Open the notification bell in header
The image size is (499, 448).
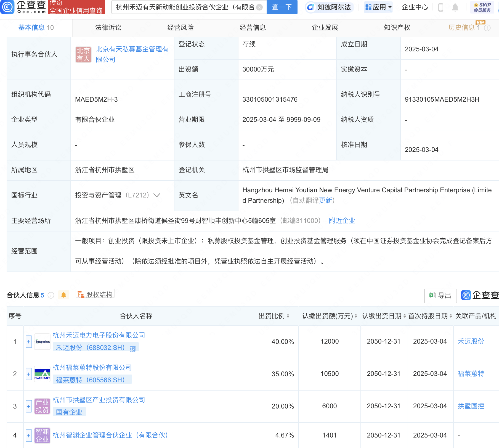point(455,7)
